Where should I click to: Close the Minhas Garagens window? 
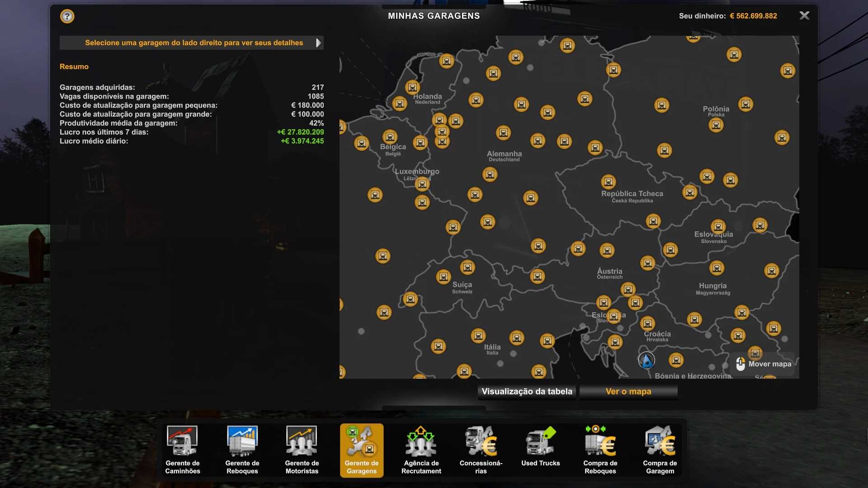tap(804, 16)
